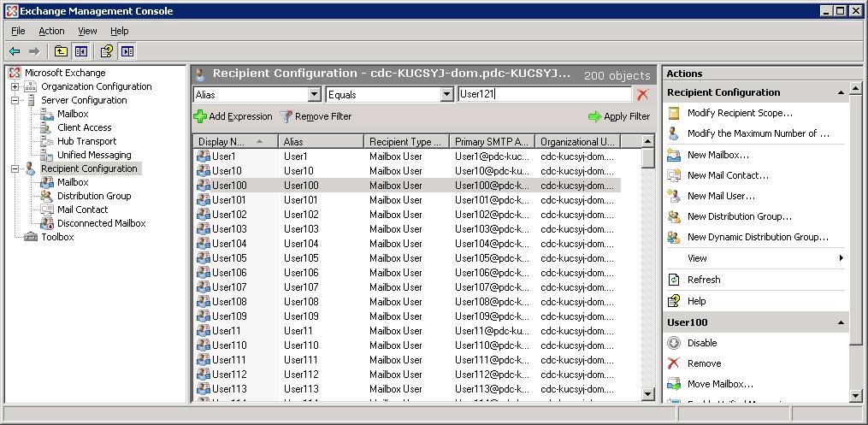Image resolution: width=868 pixels, height=425 pixels.
Task: Expand the View submenu arrow
Action: click(x=841, y=258)
